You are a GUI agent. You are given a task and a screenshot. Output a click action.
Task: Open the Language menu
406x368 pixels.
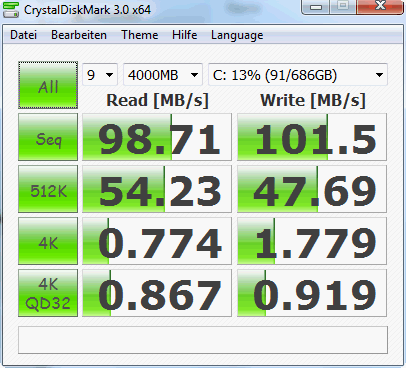click(x=237, y=35)
